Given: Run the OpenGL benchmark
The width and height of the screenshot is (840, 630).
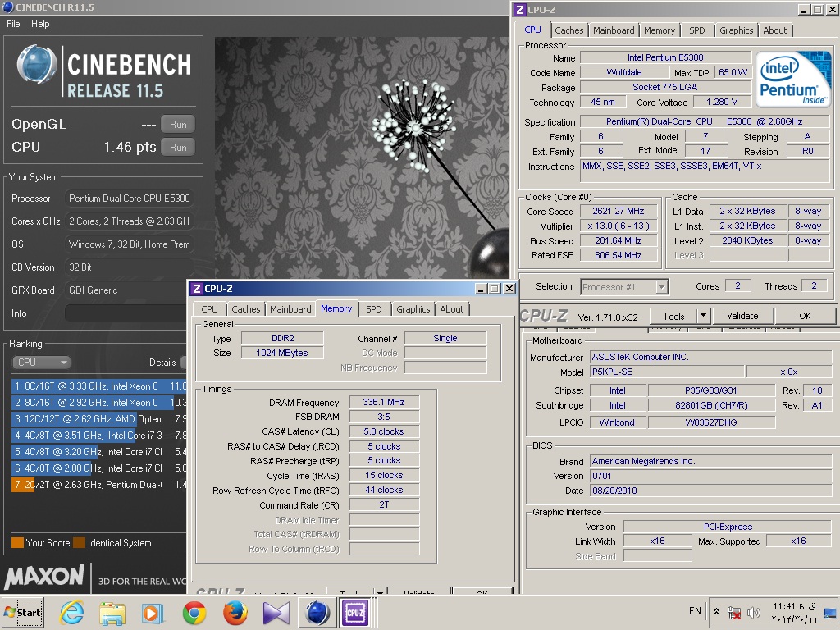Looking at the screenshot, I should coord(178,125).
